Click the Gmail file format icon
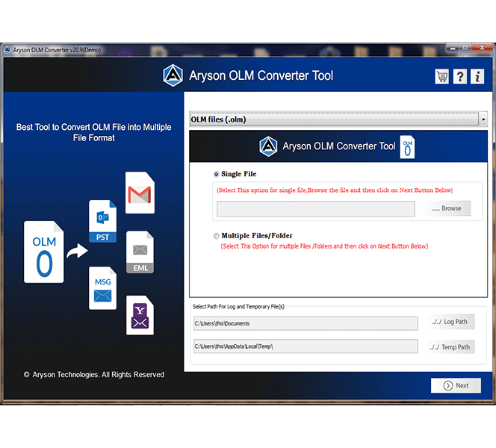 [140, 193]
